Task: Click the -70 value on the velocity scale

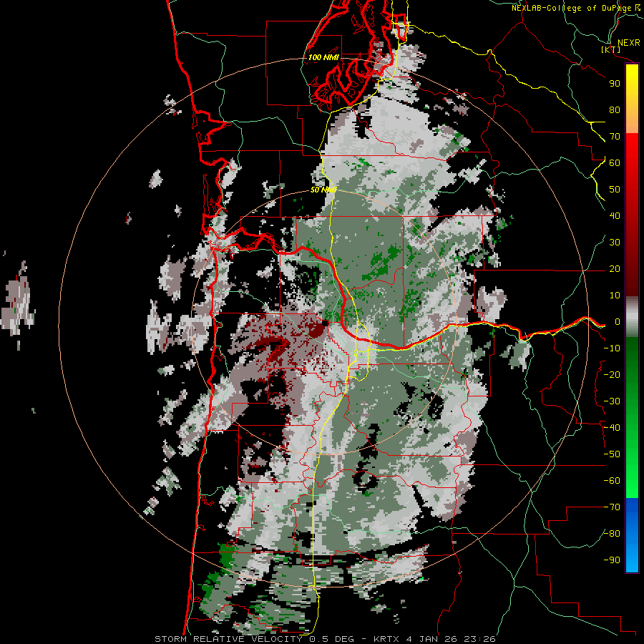Action: pos(612,507)
